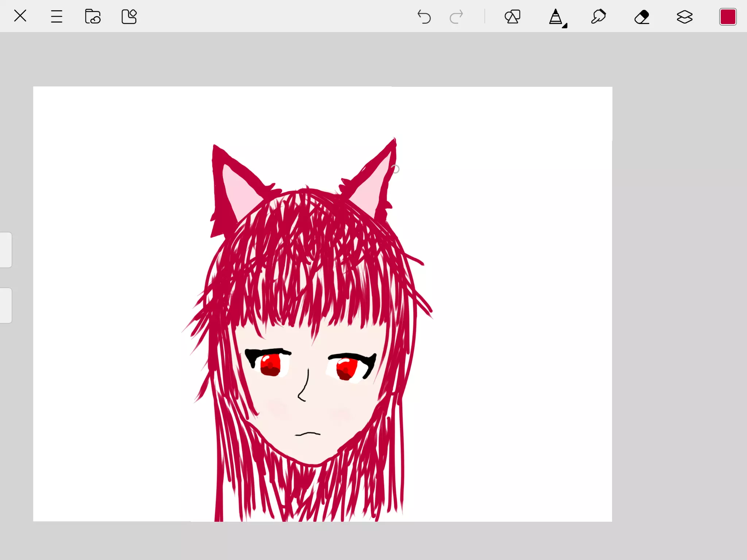The image size is (747, 560).
Task: Tap the character's small mouth line
Action: (307, 434)
